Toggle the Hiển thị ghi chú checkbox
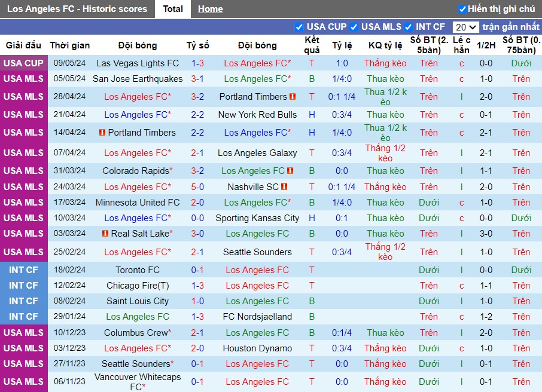 462,10
